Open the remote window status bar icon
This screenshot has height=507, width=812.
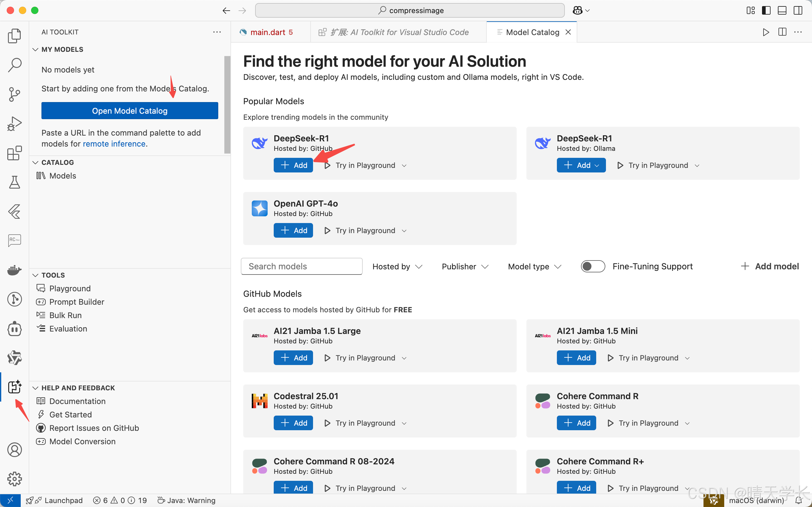tap(10, 500)
